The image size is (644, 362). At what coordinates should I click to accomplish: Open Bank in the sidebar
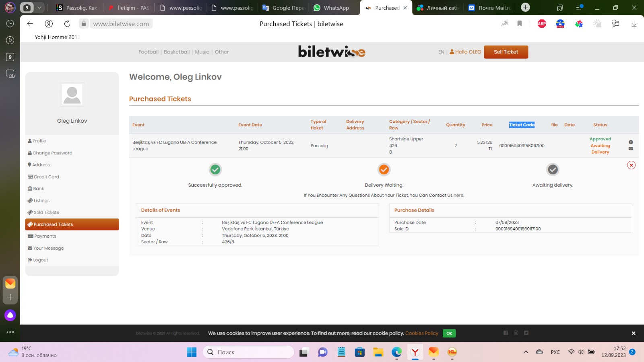(x=36, y=189)
